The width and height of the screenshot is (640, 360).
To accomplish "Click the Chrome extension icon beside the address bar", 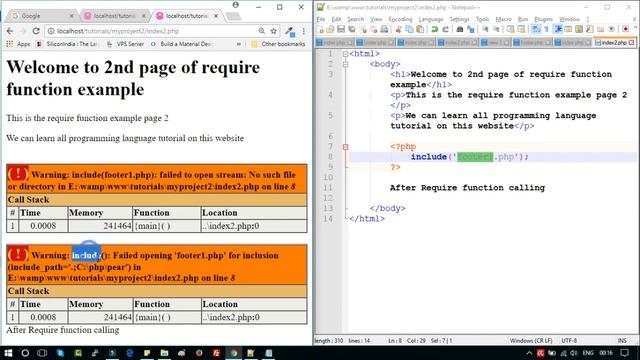I will tap(290, 31).
